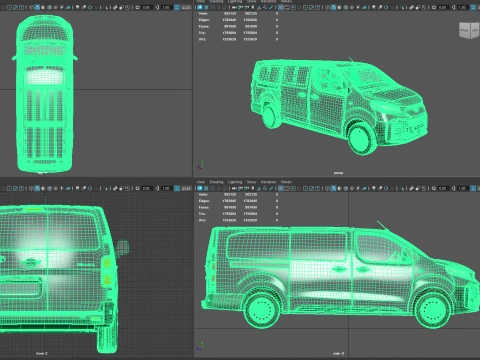Toggle Use Default Material in the side panel
This screenshot has height=360, width=480.
[x=340, y=188]
